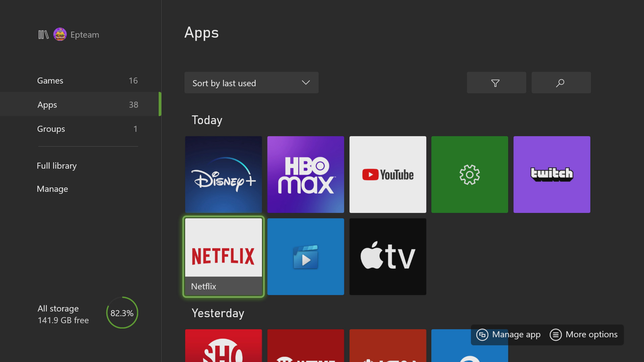Switch to the Games section
The height and width of the screenshot is (362, 644).
click(80, 80)
